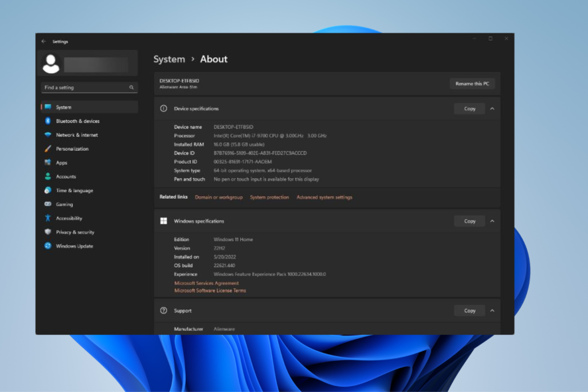Open Microsoft Software License Terms link
588x392 pixels.
coord(210,290)
